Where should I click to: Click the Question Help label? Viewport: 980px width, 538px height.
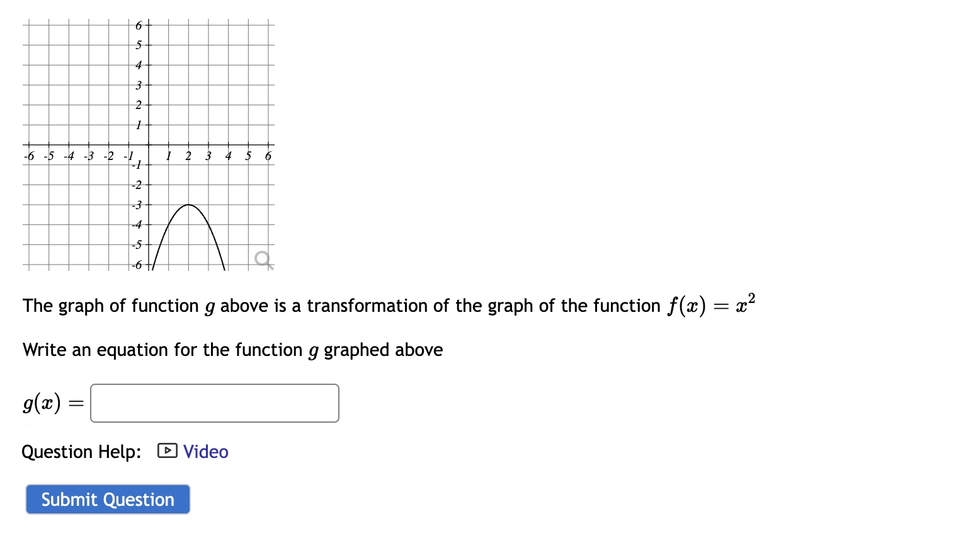[81, 451]
